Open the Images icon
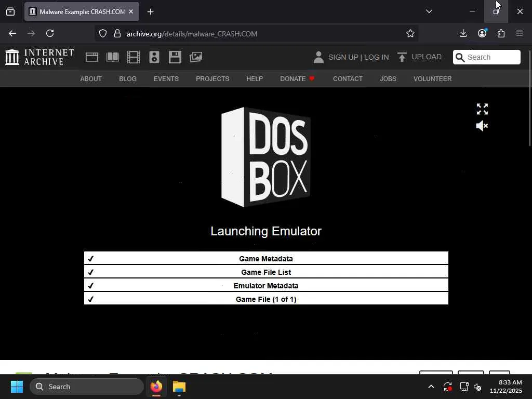This screenshot has height=399, width=532. tap(196, 57)
